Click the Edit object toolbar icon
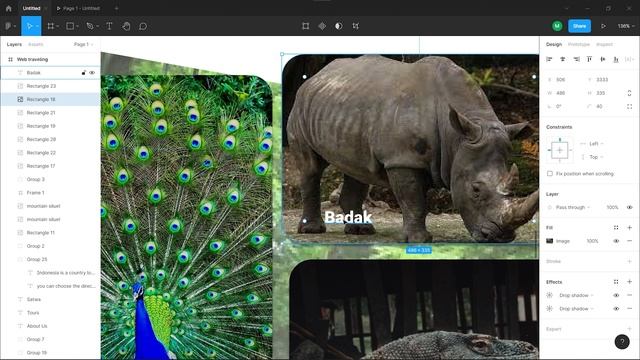The image size is (640, 360). pyautogui.click(x=305, y=26)
